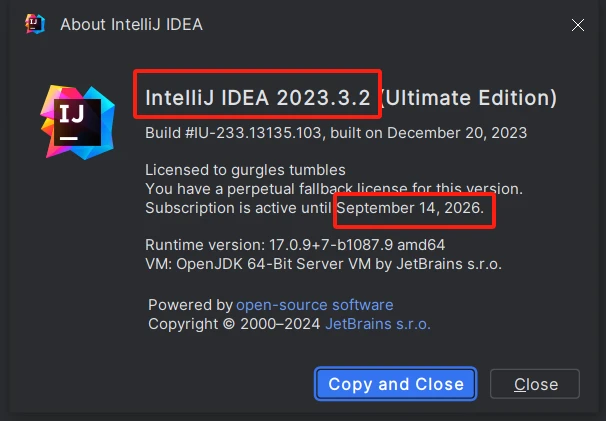Screen dimensions: 606x421
Task: Click the Copyright © 2000–2024 text
Action: [235, 324]
